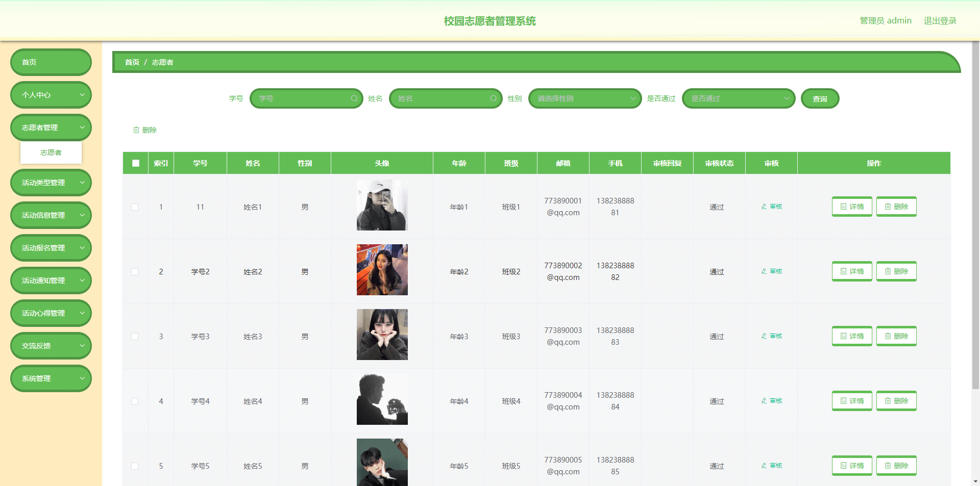This screenshot has width=980, height=486.
Task: Check the checkbox for row 2
Action: pyautogui.click(x=135, y=272)
